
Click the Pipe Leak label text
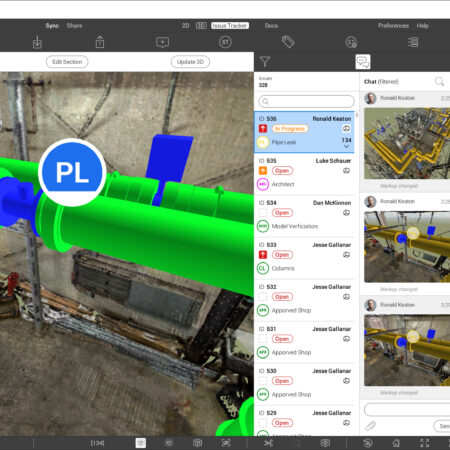pos(284,142)
